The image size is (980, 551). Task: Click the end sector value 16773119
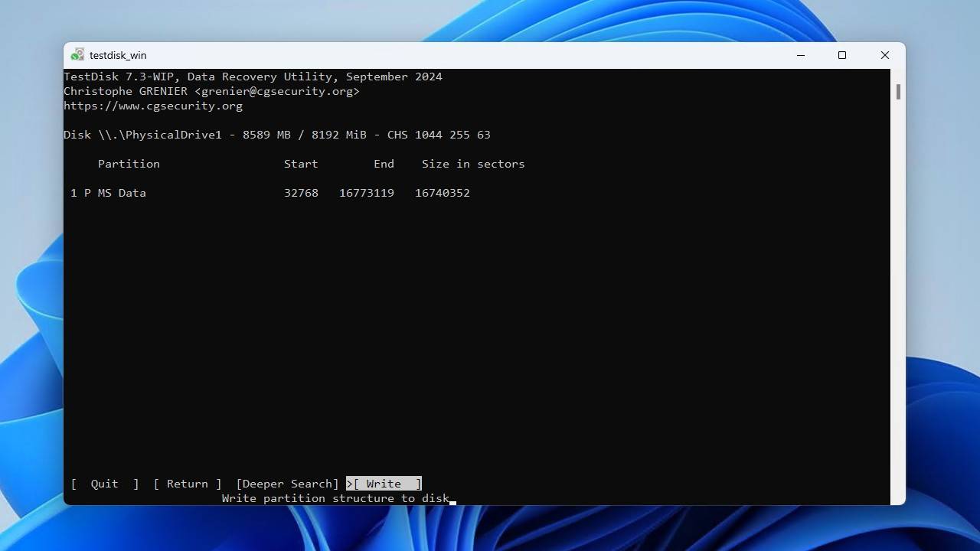[x=367, y=193]
